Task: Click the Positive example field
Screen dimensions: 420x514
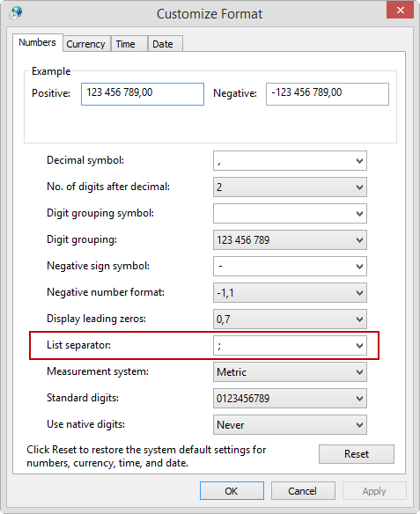Action: click(x=143, y=94)
